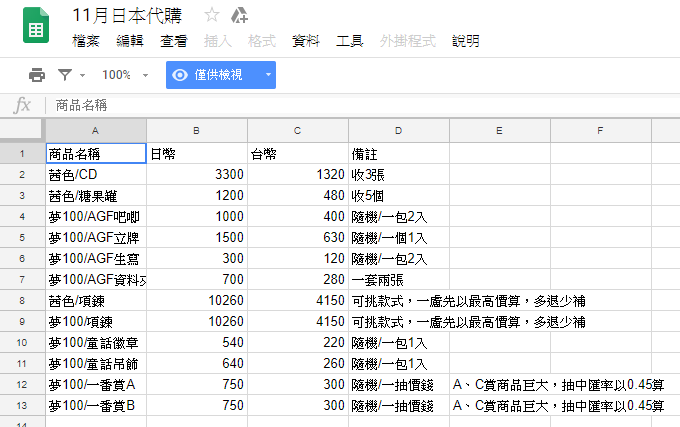Click the 台幣 header cell
The height and width of the screenshot is (427, 680).
(298, 154)
